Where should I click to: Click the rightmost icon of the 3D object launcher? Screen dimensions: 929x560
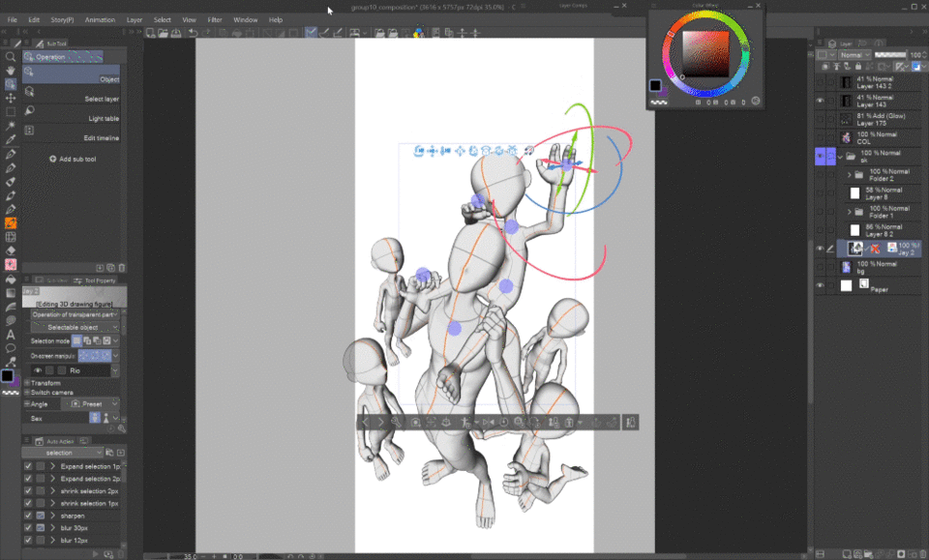[x=630, y=422]
